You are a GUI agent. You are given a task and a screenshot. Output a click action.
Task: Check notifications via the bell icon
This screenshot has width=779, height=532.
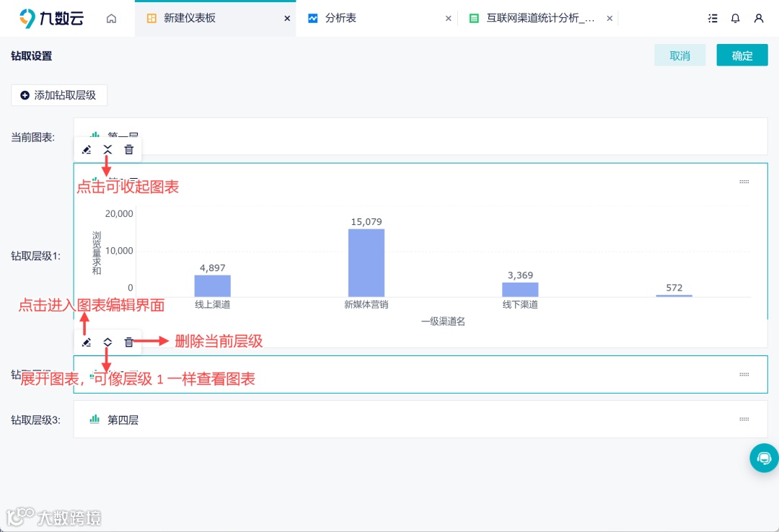pyautogui.click(x=735, y=18)
